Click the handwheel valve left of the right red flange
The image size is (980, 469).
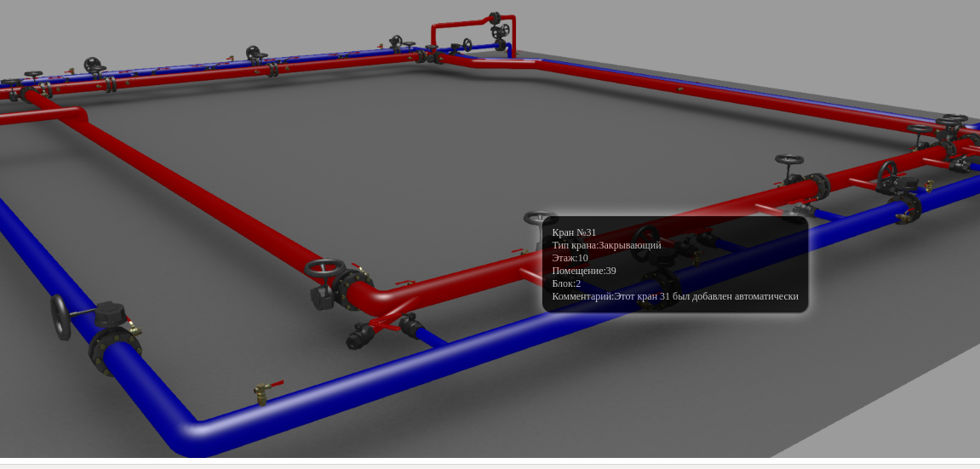(789, 170)
